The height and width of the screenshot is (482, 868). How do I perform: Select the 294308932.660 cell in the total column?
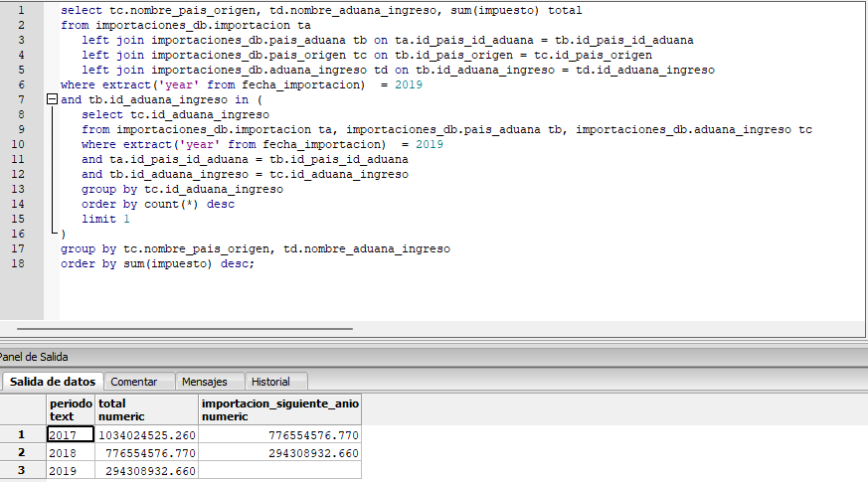[x=146, y=470]
